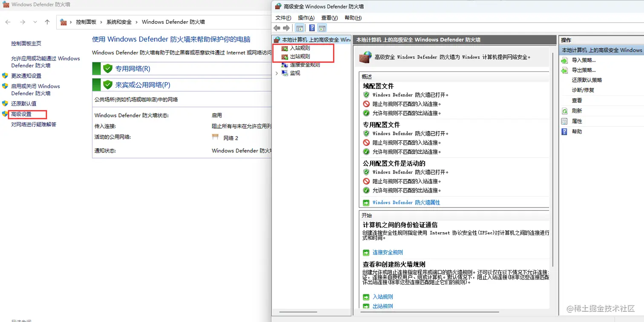Click the 专用配置文件 heading
The width and height of the screenshot is (644, 322).
click(x=382, y=125)
